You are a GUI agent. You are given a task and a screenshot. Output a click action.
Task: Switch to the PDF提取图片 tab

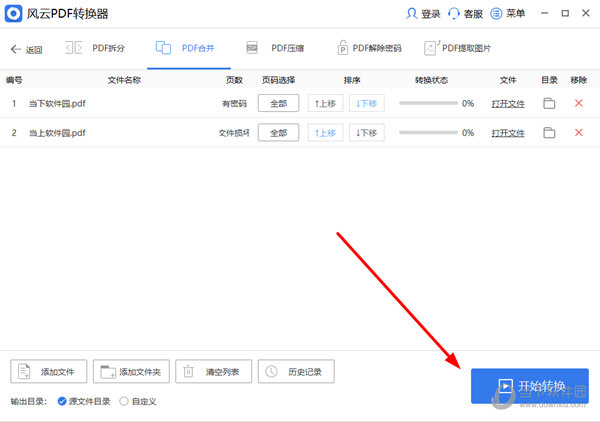457,48
